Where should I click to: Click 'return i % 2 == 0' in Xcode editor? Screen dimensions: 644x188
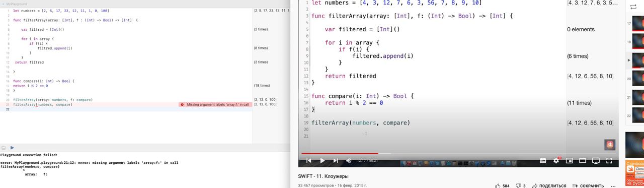[x=30, y=86]
